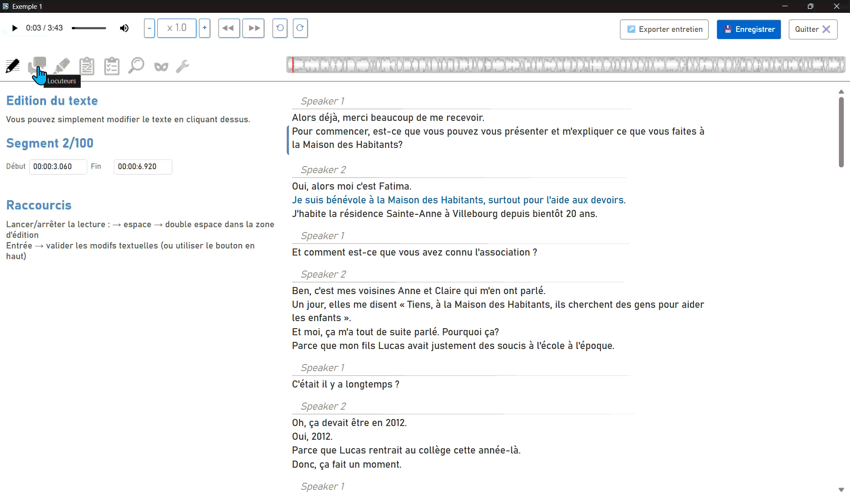Open the mask anonymization tool
Image resolution: width=850 pixels, height=504 pixels.
tap(161, 67)
